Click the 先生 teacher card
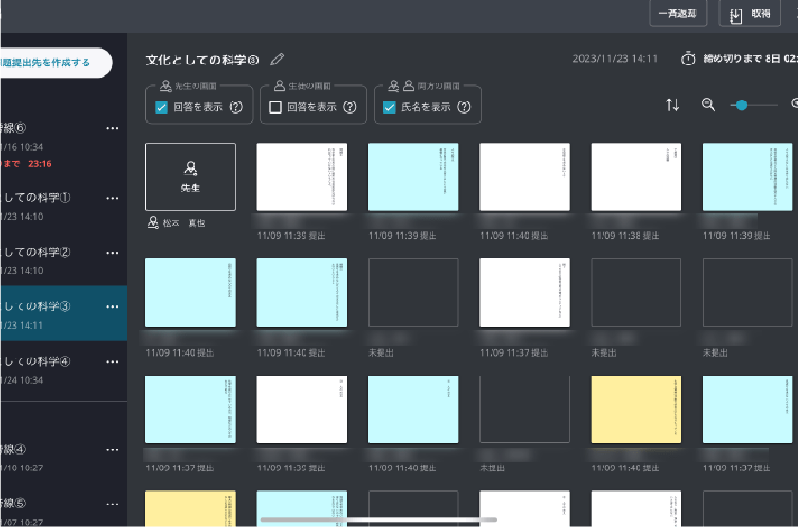The image size is (798, 532). (x=191, y=176)
